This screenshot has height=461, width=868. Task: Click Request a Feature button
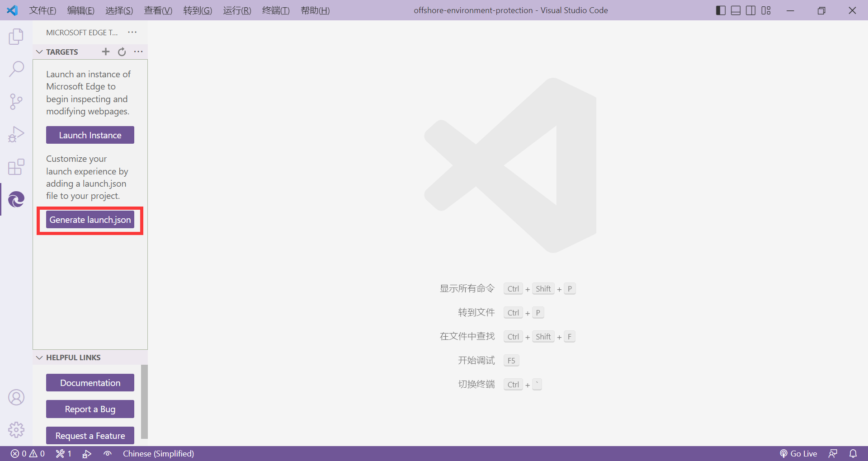[x=90, y=436]
